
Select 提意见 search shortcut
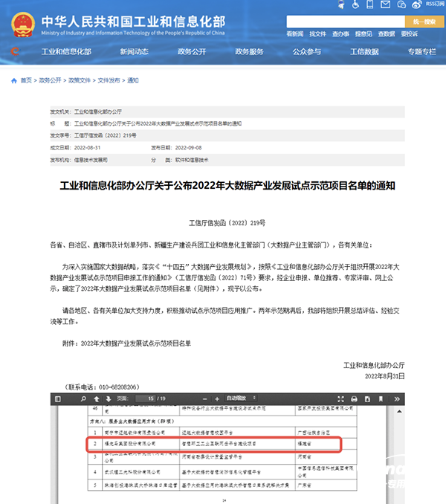pyautogui.click(x=363, y=33)
